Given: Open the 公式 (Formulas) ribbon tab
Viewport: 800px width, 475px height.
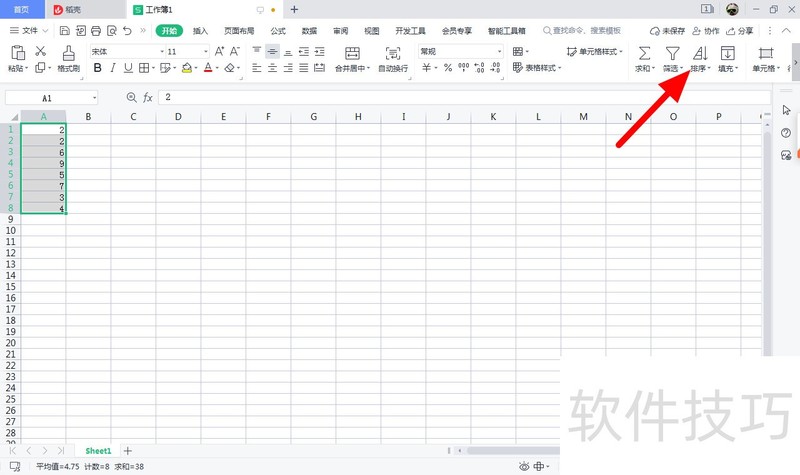Looking at the screenshot, I should pyautogui.click(x=278, y=31).
